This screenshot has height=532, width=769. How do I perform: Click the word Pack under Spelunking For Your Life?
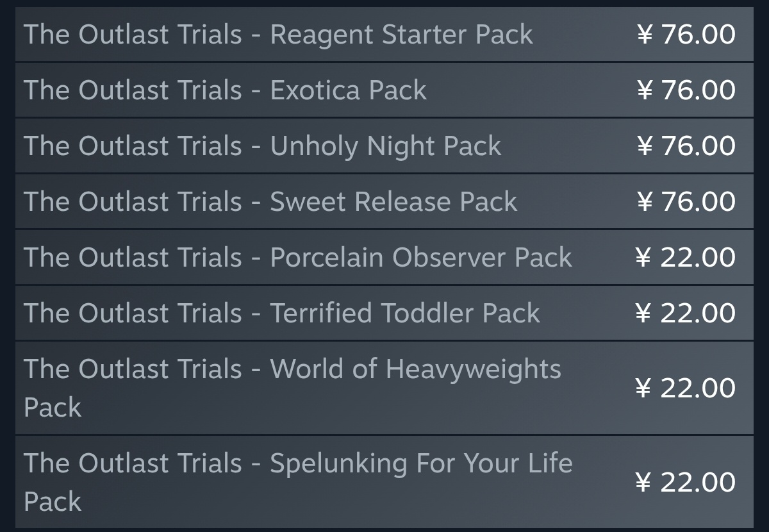click(x=53, y=502)
